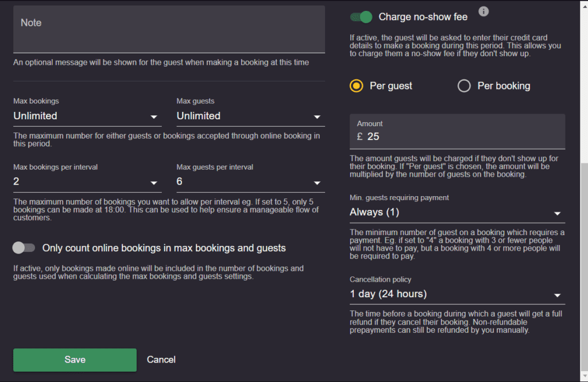Focus the Note text field
Viewport: 588px width, 382px height.
coord(169,29)
